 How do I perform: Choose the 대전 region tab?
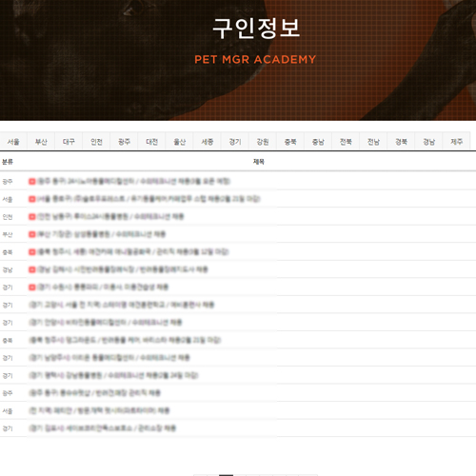[151, 142]
